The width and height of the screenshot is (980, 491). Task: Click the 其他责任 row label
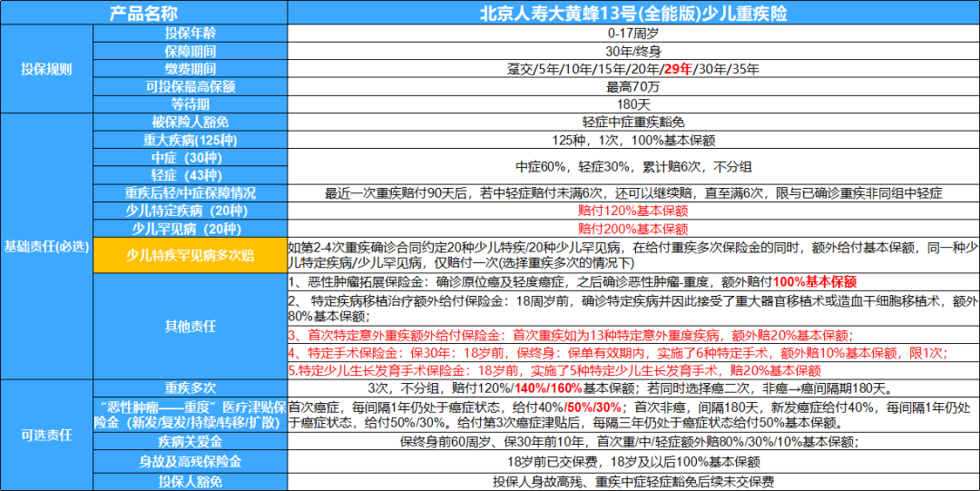pos(190,325)
